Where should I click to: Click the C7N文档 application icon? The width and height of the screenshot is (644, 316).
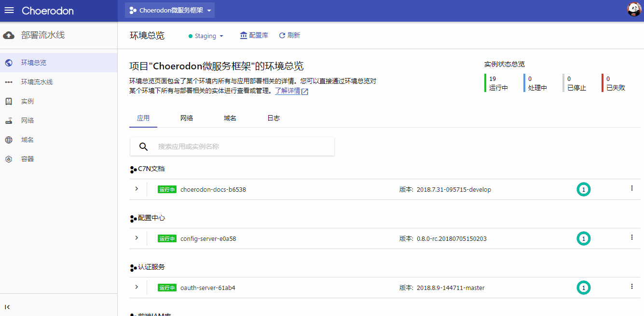point(133,170)
